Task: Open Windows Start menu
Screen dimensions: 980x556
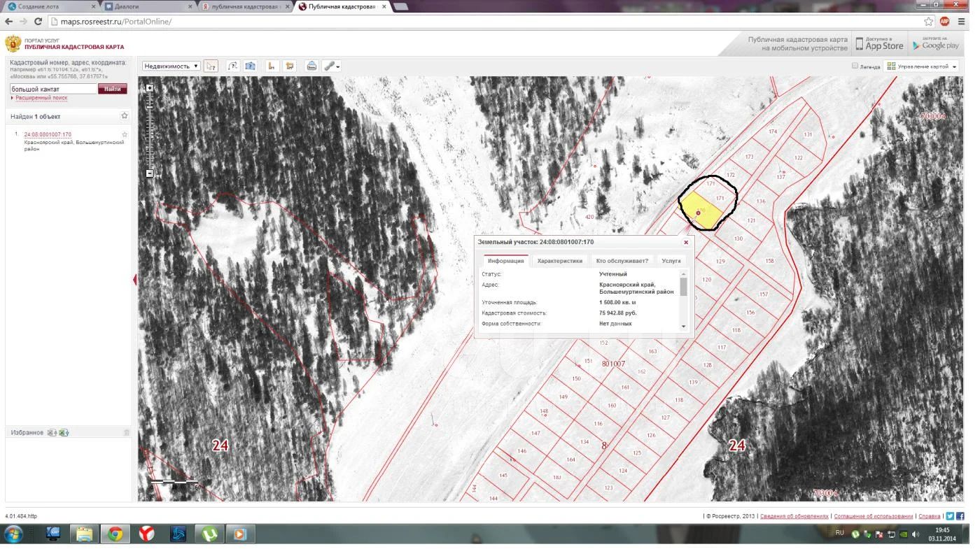Action: tap(13, 535)
